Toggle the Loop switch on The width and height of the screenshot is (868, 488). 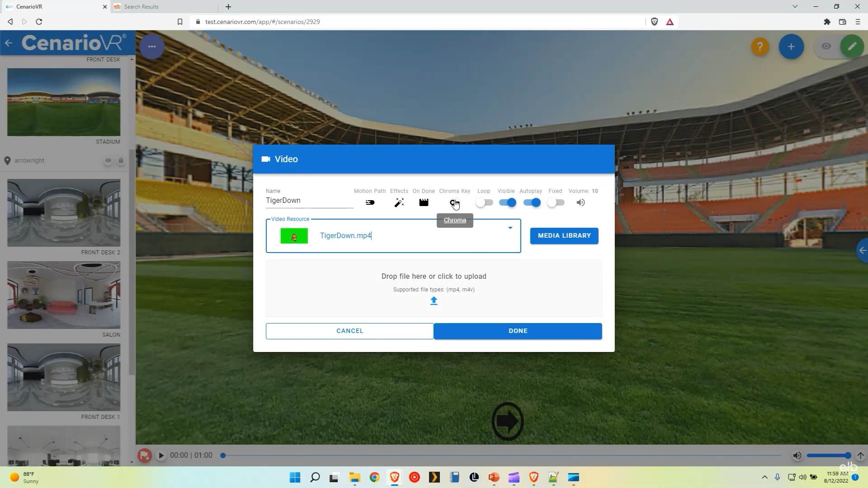point(483,202)
